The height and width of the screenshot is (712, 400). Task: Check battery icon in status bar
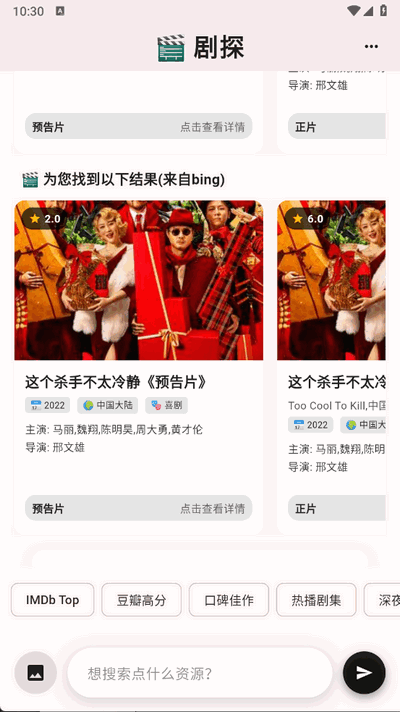pos(383,10)
